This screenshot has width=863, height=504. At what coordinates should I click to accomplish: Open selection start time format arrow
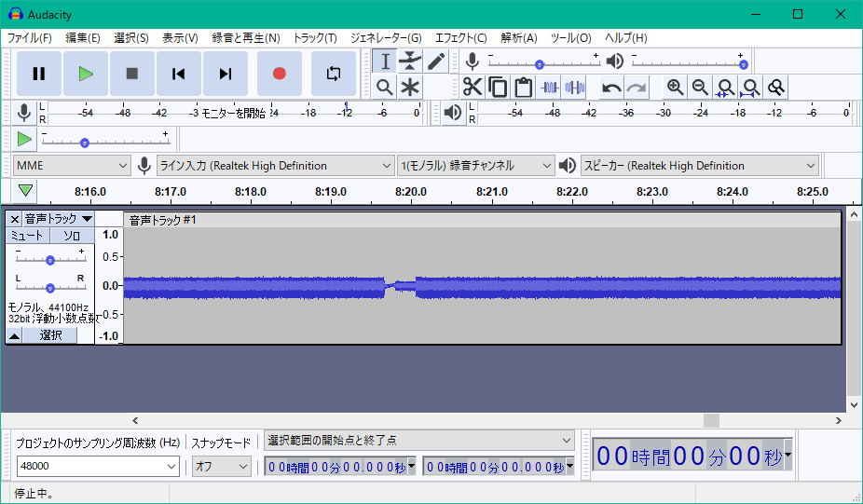point(411,467)
